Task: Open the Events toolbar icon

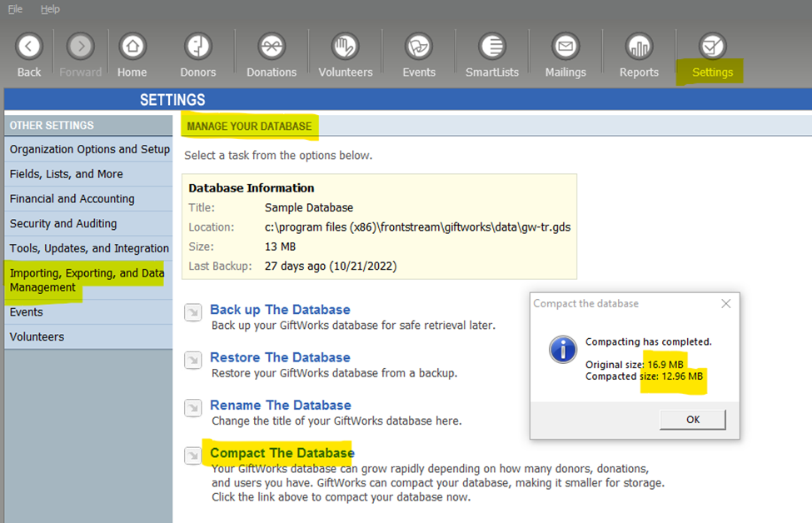Action: (418, 47)
